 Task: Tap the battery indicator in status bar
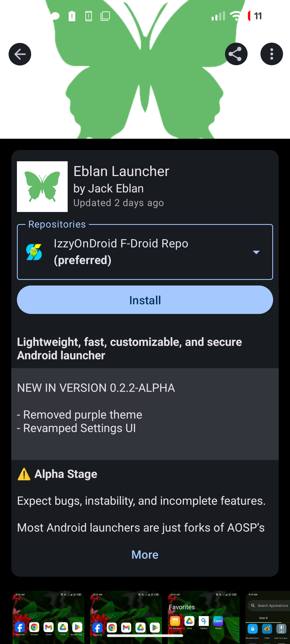tap(255, 16)
